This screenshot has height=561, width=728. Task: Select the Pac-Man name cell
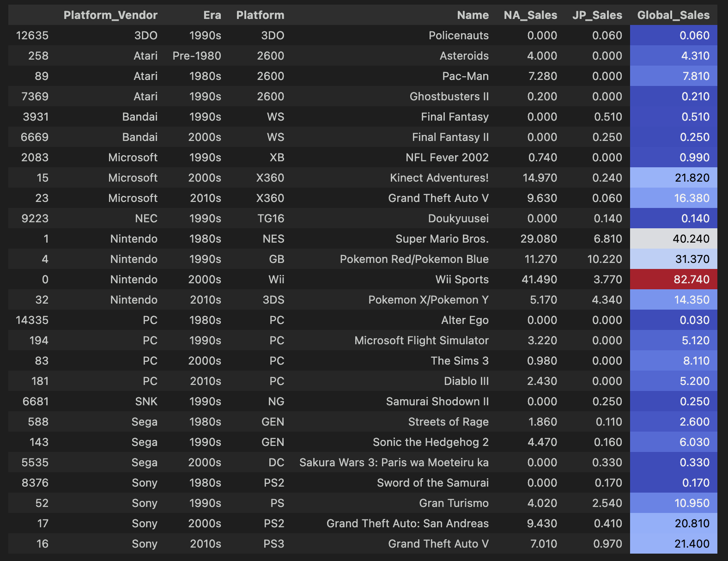(465, 76)
